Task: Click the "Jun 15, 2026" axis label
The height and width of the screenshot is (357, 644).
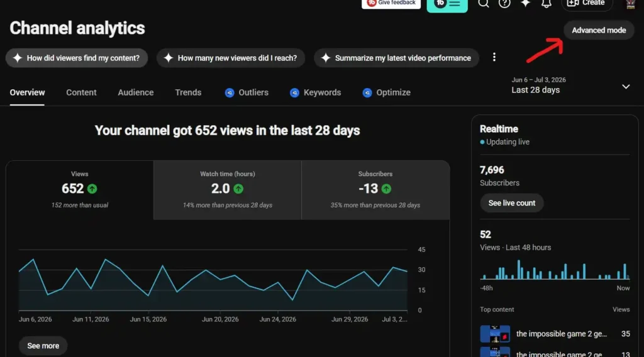Action: tap(148, 319)
